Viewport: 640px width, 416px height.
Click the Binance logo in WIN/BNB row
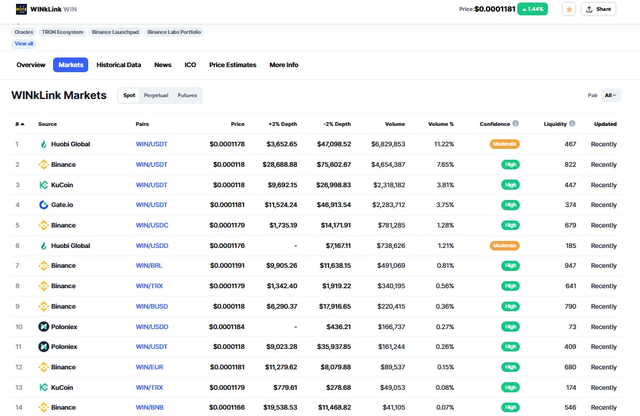43,407
